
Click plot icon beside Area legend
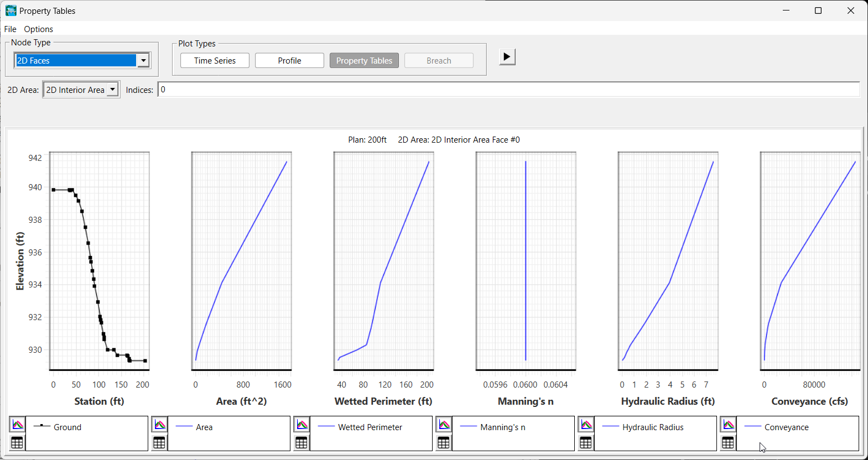(160, 425)
